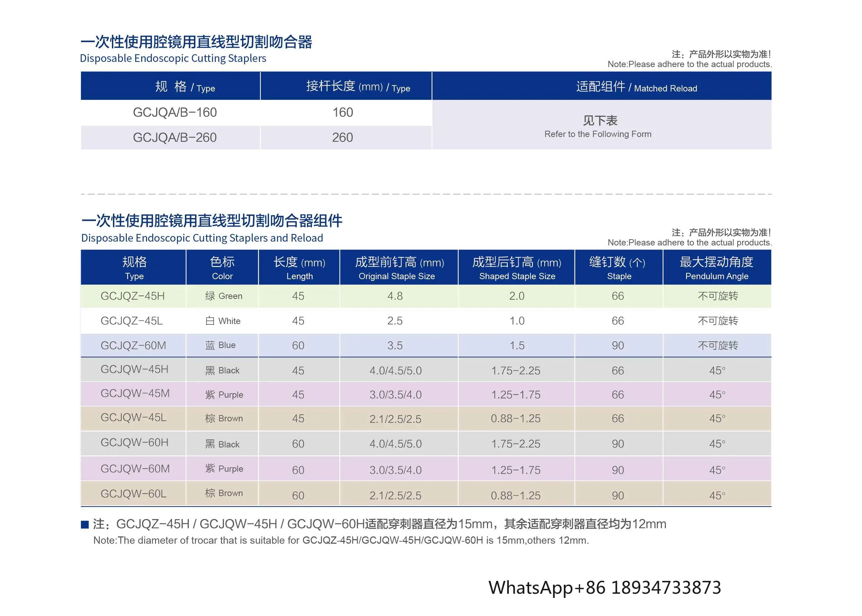Select the GCJQZ-45H green row
Image resolution: width=862 pixels, height=616 pixels.
pyautogui.click(x=132, y=296)
